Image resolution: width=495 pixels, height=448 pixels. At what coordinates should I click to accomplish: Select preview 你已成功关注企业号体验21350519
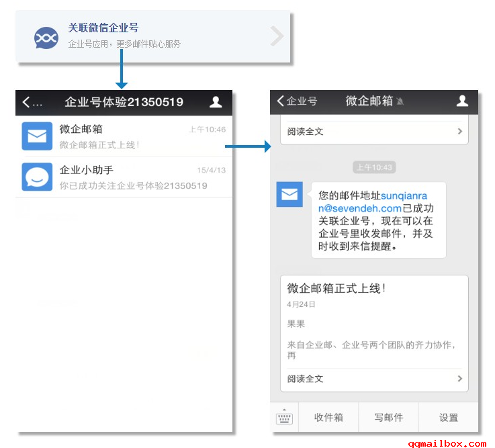pos(133,185)
